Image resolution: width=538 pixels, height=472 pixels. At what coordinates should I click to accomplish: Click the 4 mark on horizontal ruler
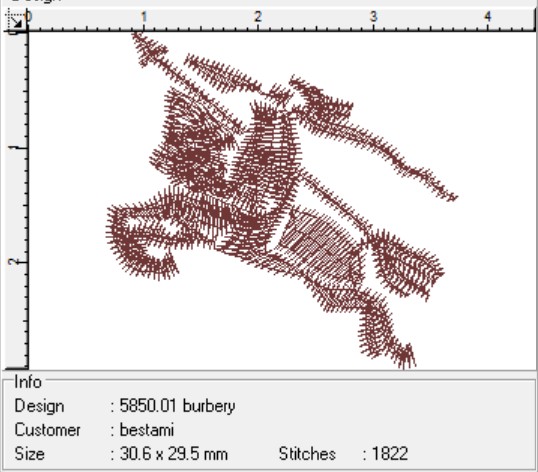(488, 16)
